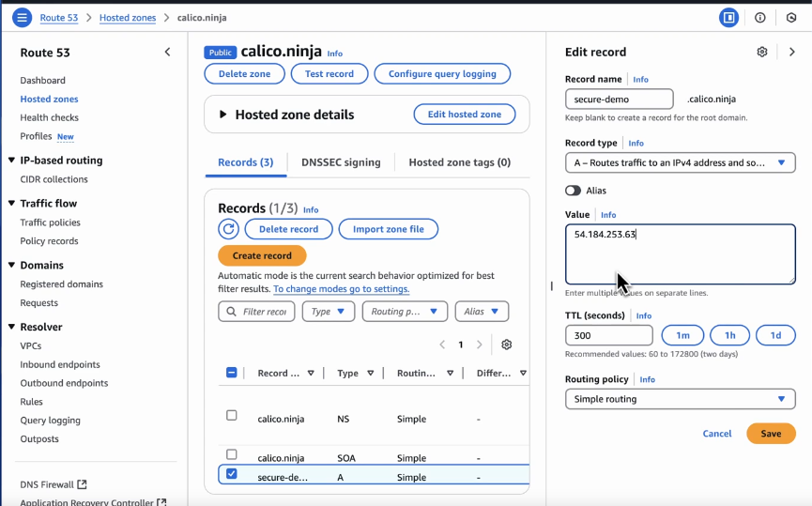The image size is (812, 506).
Task: Open records table preferences gear icon
Action: (507, 345)
